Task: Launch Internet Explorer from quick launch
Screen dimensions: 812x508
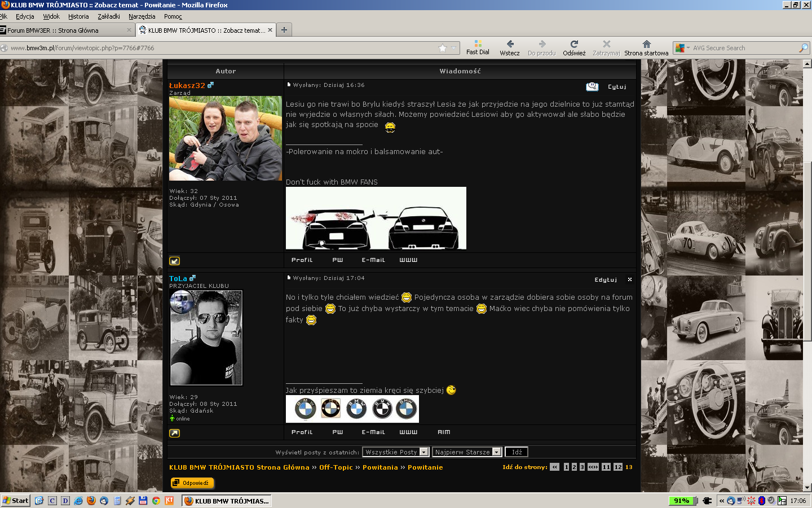Action: [78, 501]
